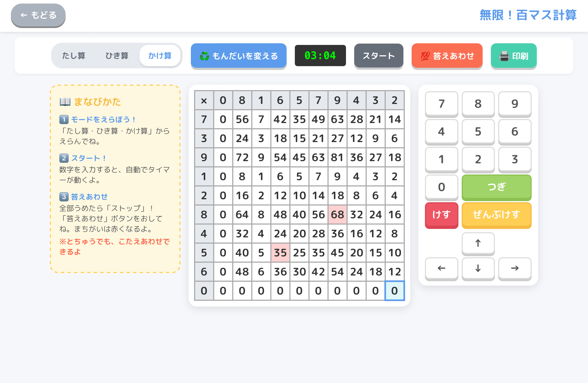This screenshot has height=383, width=588.
Task: Tap number 7 on the keypad
Action: (x=441, y=104)
